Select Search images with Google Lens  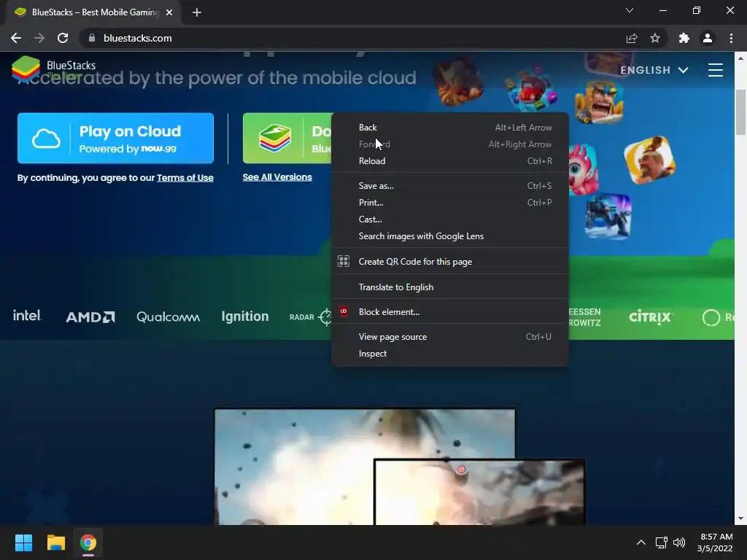tap(450, 236)
